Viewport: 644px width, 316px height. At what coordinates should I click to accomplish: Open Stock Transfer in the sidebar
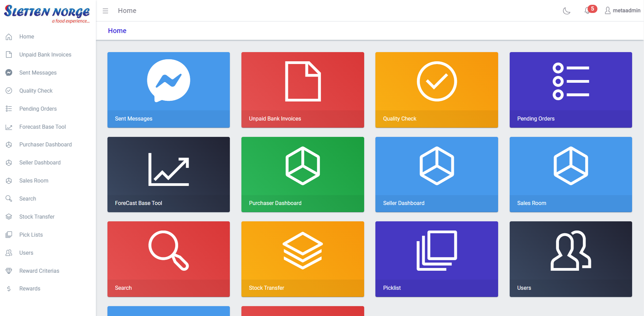[37, 217]
